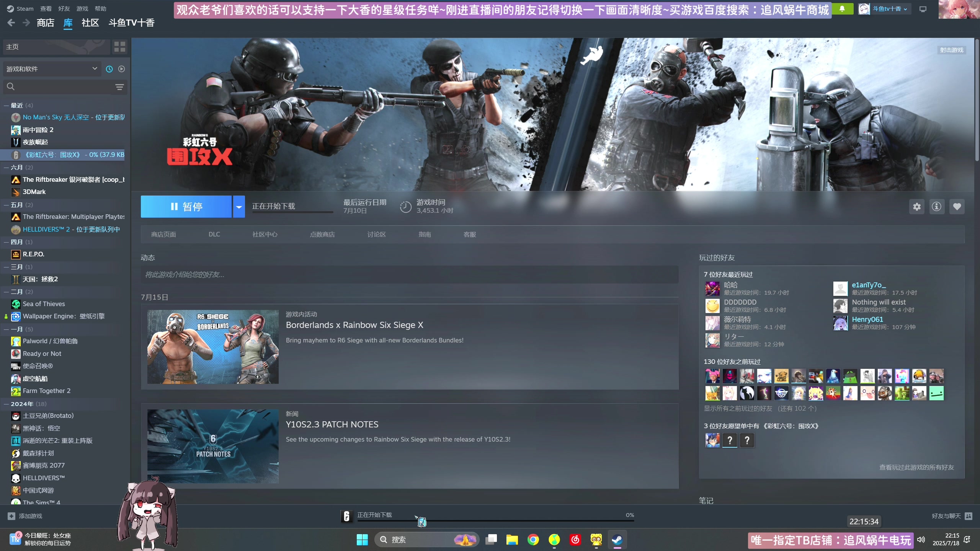Open 好友与聊天 friends and chat
Viewport: 980px width, 551px height.
(952, 516)
